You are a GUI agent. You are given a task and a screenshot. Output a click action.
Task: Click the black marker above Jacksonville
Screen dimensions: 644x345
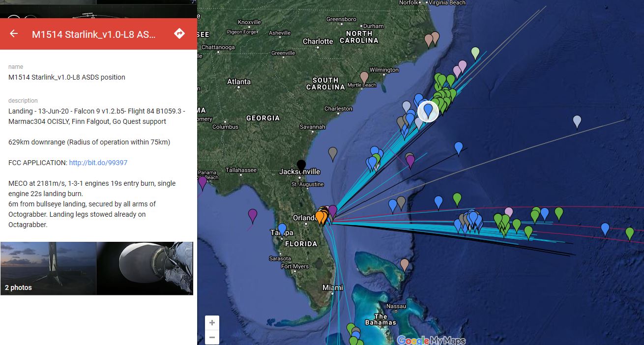click(x=301, y=166)
